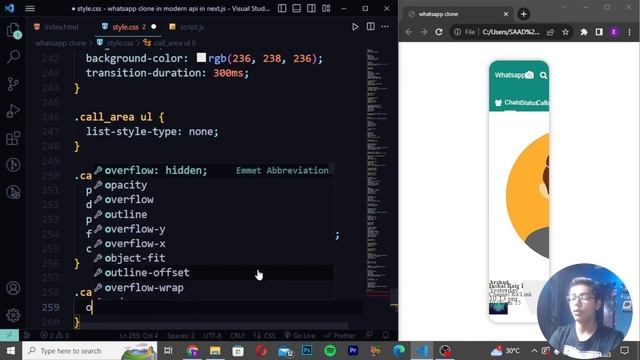Click the Chrome address bar URL
Viewport: 640px width, 360px height.
[x=510, y=32]
